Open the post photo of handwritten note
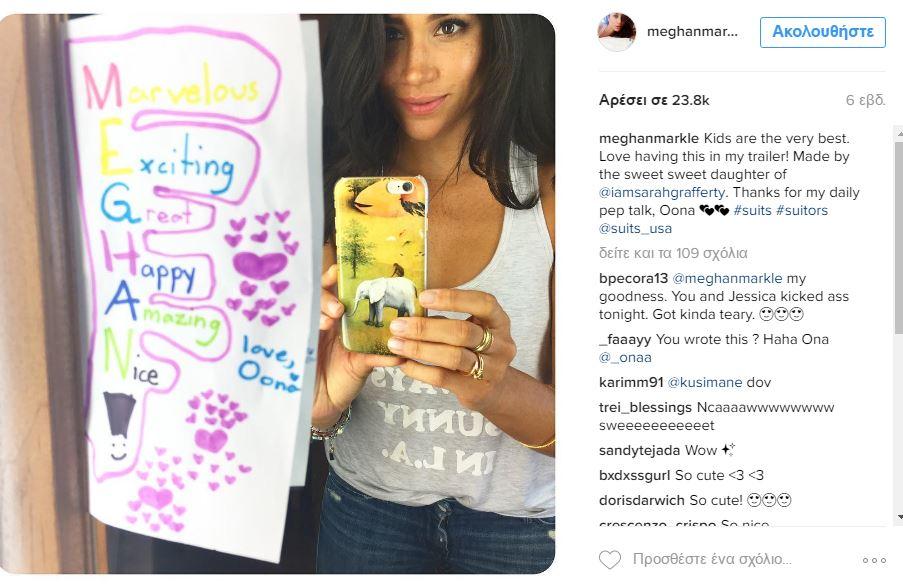This screenshot has width=903, height=587. [277, 294]
